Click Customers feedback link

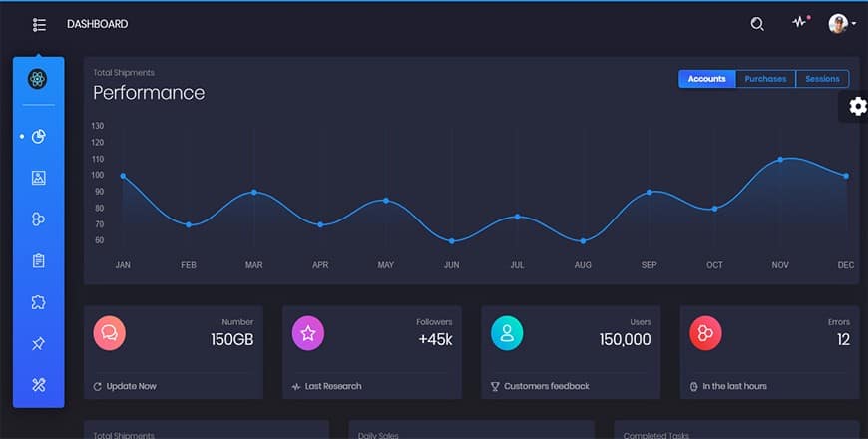point(547,386)
